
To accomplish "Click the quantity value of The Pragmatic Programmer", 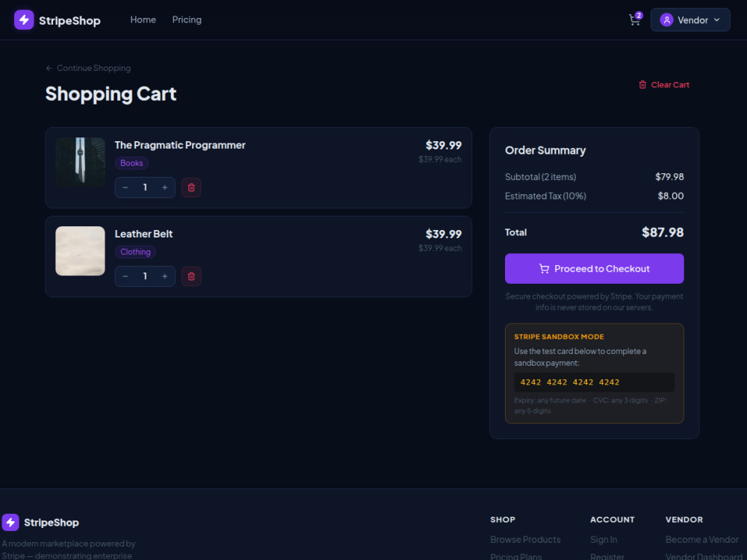I will tap(145, 187).
